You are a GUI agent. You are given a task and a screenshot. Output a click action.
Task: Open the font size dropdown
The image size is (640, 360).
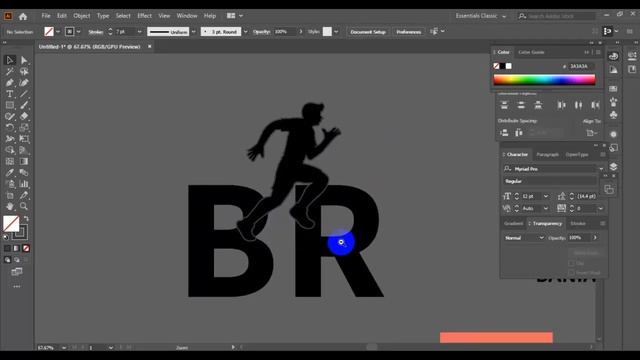pyautogui.click(x=546, y=196)
